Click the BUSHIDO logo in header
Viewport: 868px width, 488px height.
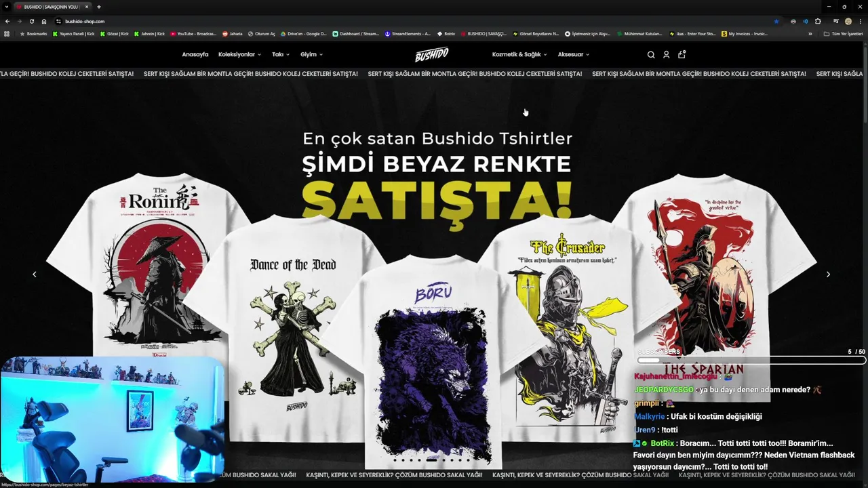coord(432,55)
